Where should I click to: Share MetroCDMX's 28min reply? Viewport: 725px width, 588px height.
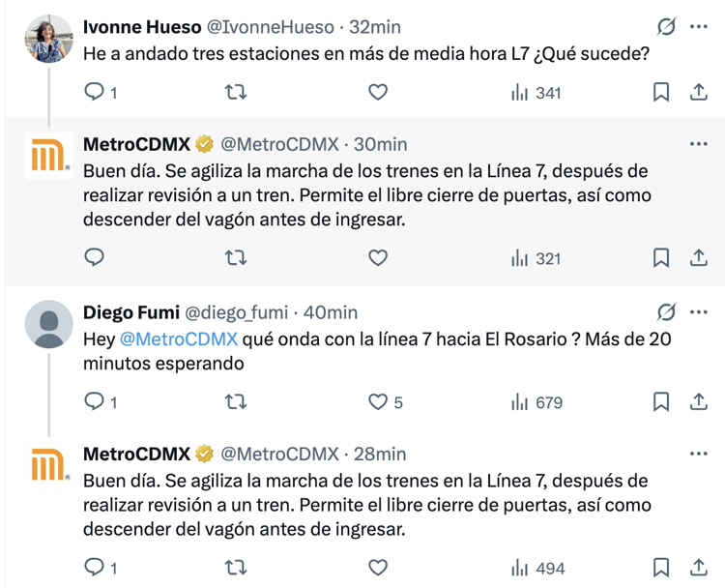698,568
